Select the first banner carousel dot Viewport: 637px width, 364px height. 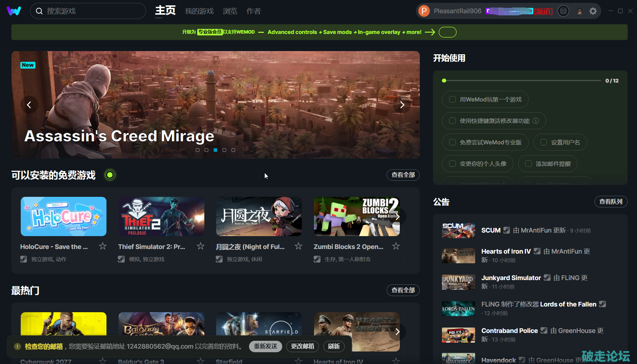[x=198, y=150]
